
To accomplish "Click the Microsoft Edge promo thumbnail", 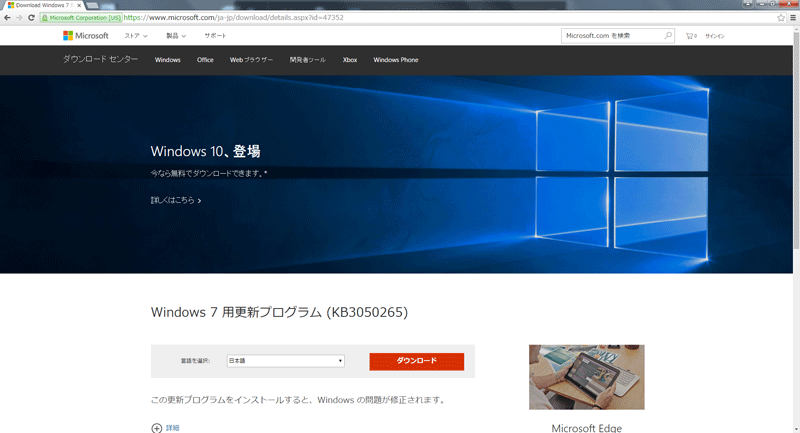I will (587, 377).
